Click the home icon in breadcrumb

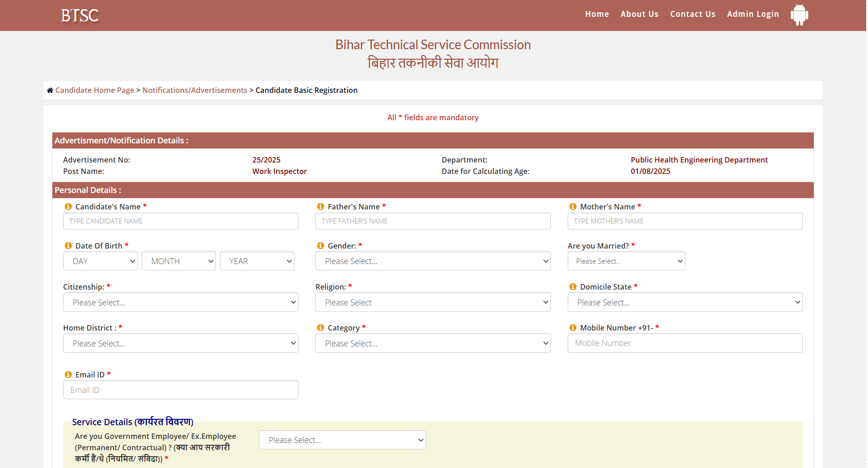tap(50, 90)
